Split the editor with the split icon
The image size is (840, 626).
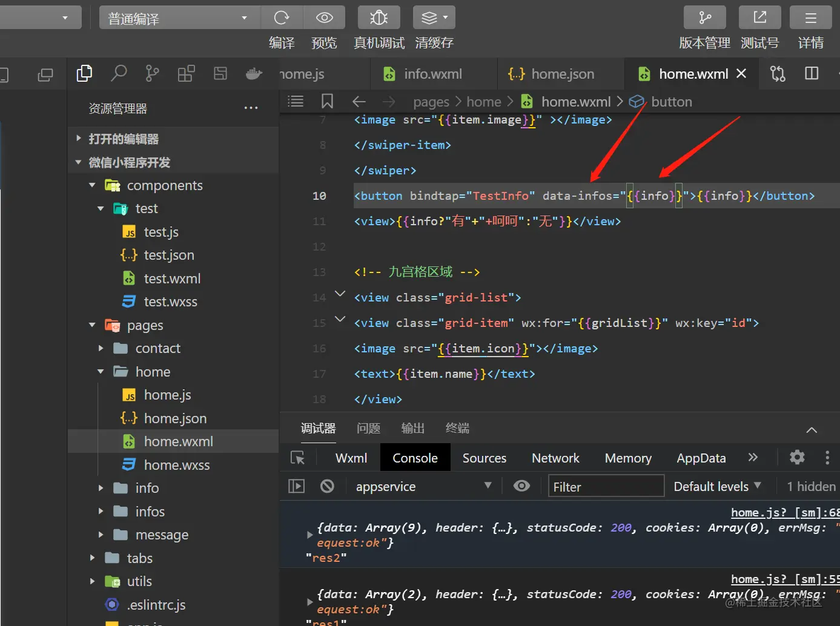(812, 74)
